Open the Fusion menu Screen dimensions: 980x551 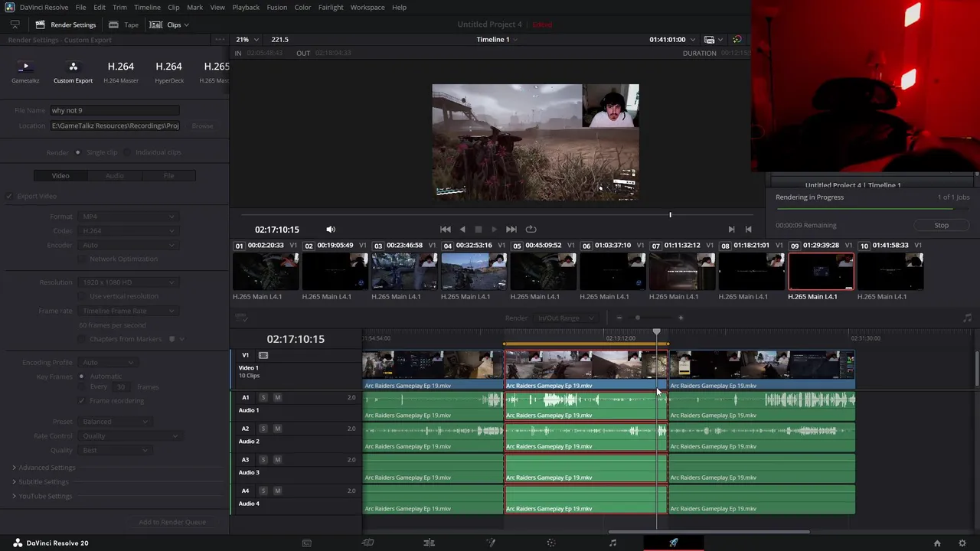pyautogui.click(x=277, y=7)
